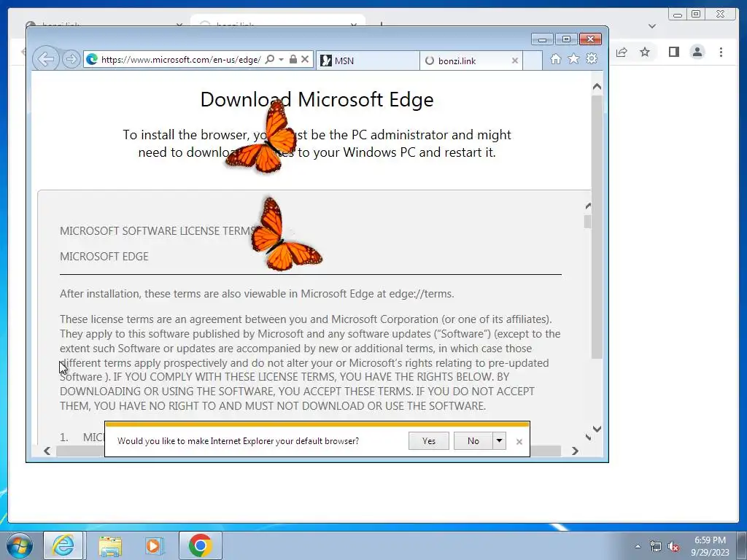
Task: Click the lower butterfly near license terms
Action: [x=286, y=234]
